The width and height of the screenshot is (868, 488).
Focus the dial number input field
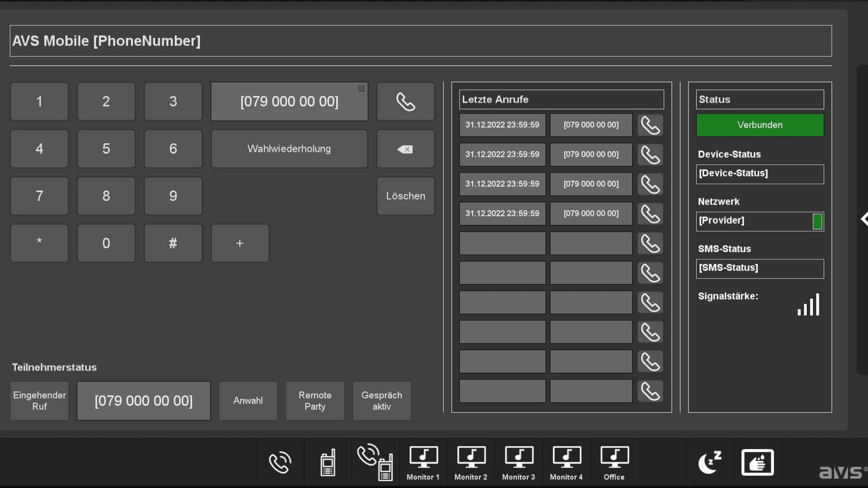click(289, 101)
